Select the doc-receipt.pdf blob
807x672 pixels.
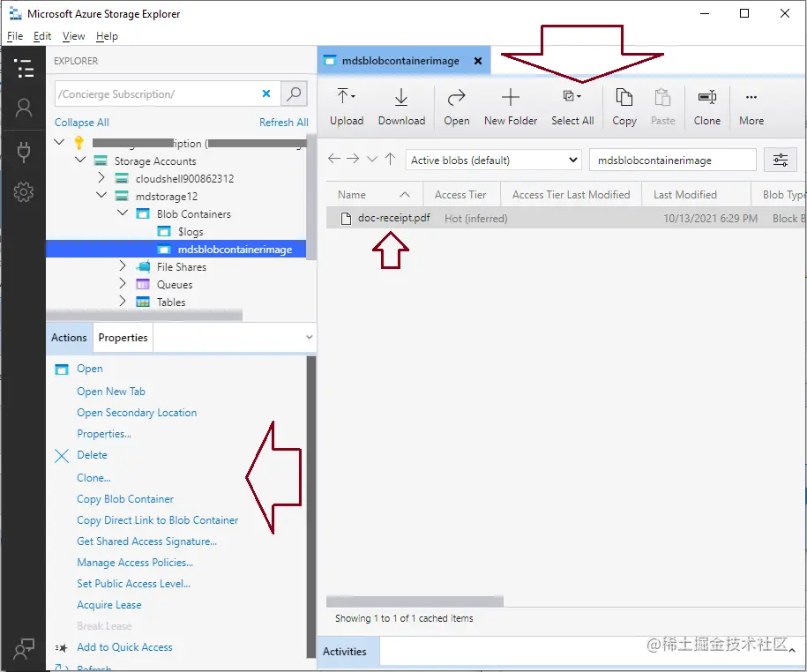coord(392,218)
